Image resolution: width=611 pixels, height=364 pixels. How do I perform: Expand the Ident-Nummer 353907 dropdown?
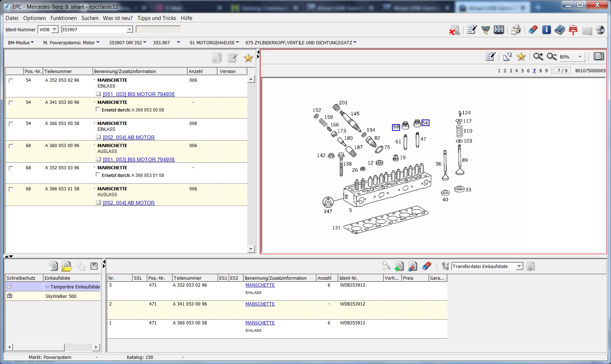[129, 29]
